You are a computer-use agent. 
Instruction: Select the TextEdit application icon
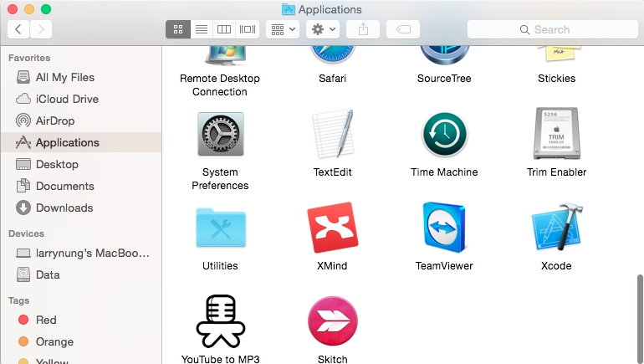pos(333,134)
